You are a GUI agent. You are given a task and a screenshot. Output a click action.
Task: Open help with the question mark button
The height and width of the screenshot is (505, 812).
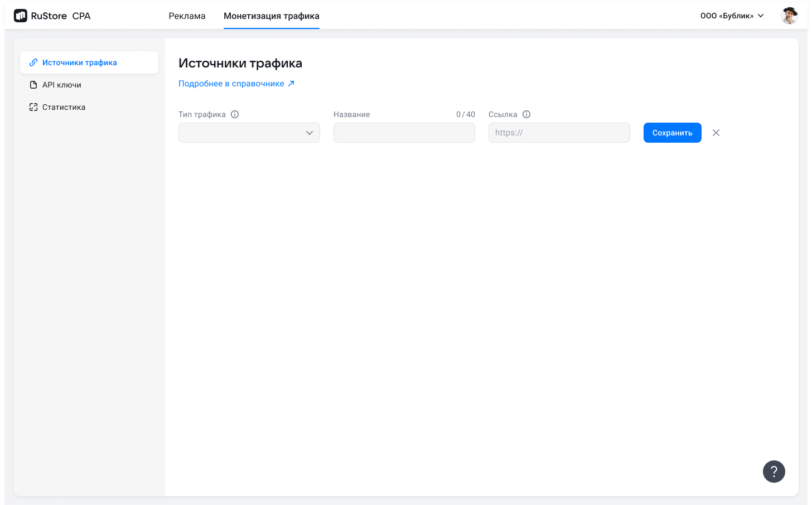point(774,472)
